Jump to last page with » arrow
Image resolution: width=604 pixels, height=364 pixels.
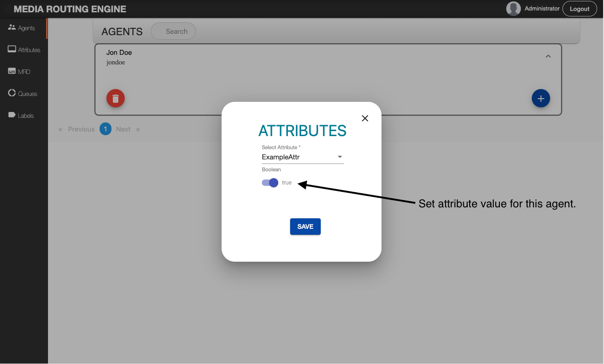138,129
